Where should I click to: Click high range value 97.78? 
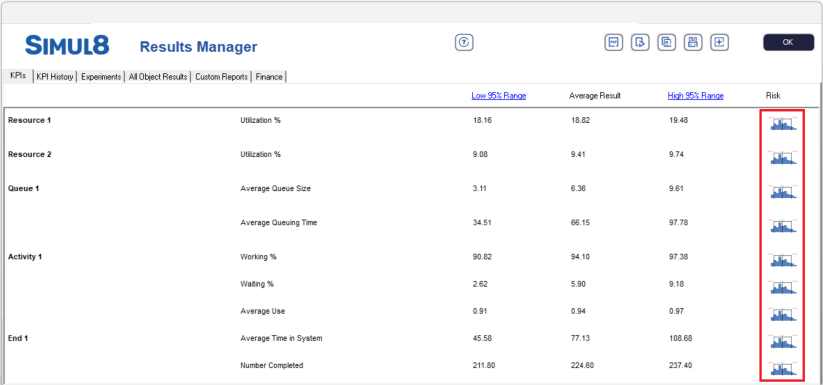pyautogui.click(x=679, y=222)
